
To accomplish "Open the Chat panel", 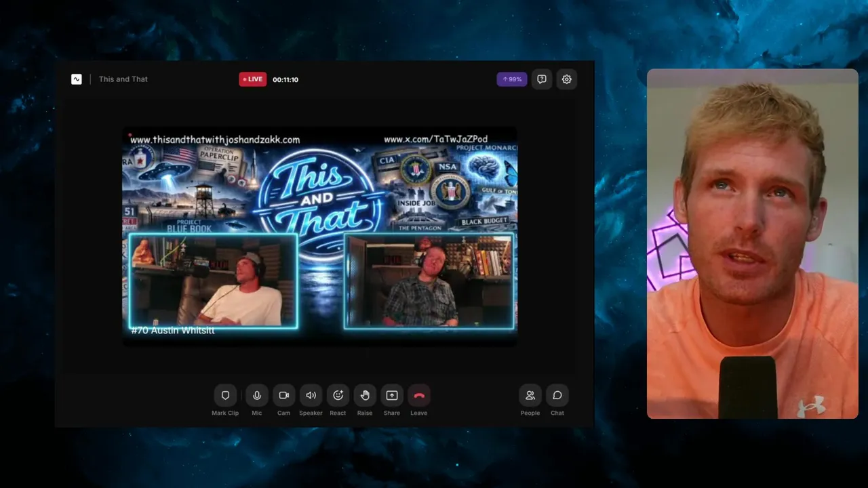I will pyautogui.click(x=557, y=395).
